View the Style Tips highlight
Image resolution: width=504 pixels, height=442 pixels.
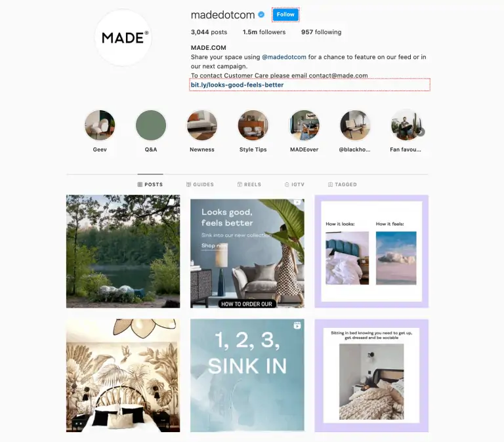pyautogui.click(x=253, y=125)
